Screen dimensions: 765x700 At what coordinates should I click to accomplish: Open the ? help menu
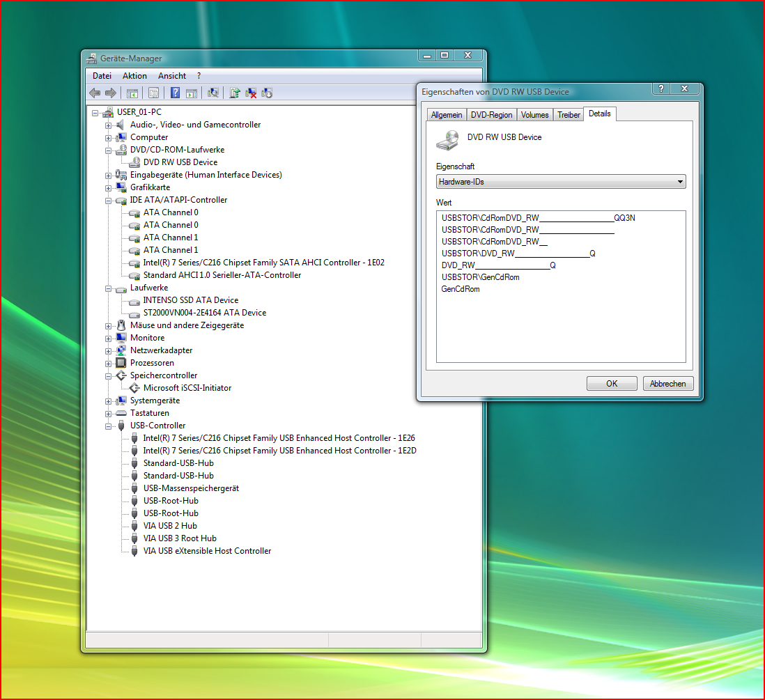pos(199,76)
